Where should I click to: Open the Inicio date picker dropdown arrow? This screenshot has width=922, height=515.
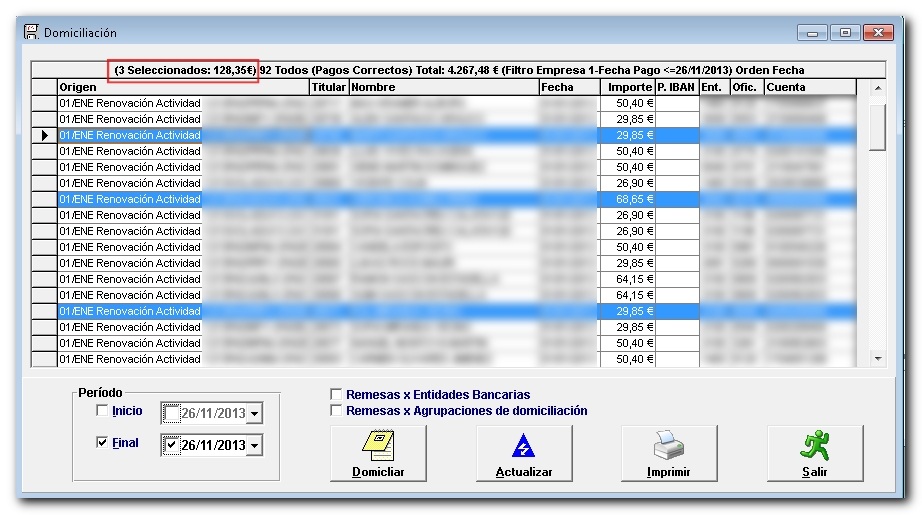click(254, 414)
